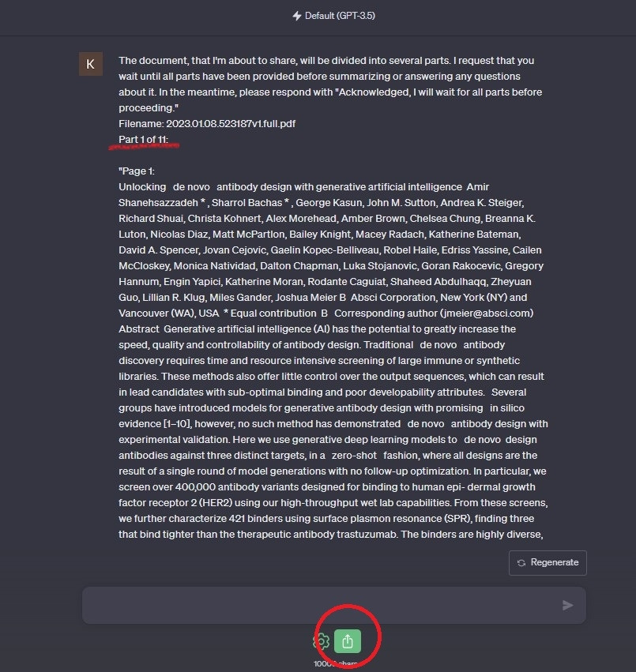Click the green file upload button
The height and width of the screenshot is (672, 636).
pos(348,641)
